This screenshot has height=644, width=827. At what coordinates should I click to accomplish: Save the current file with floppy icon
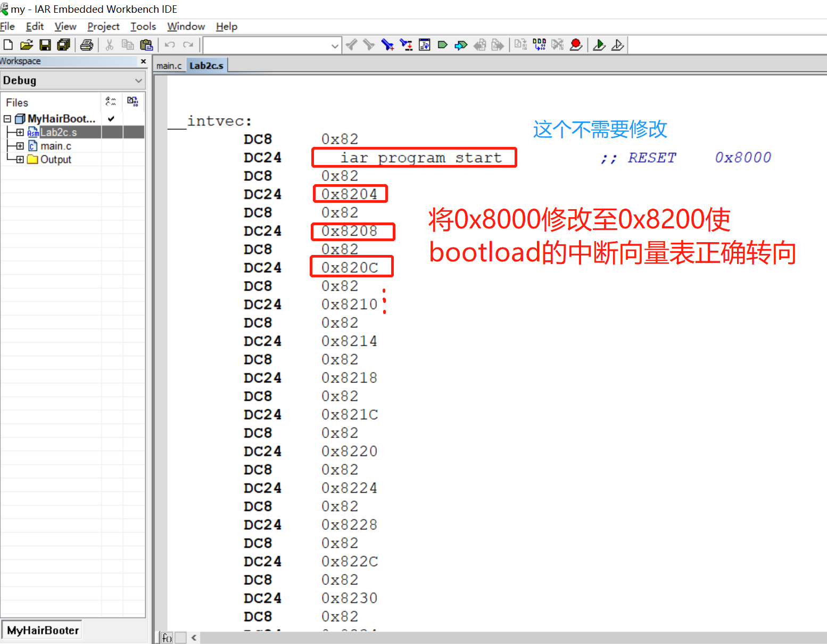[45, 45]
